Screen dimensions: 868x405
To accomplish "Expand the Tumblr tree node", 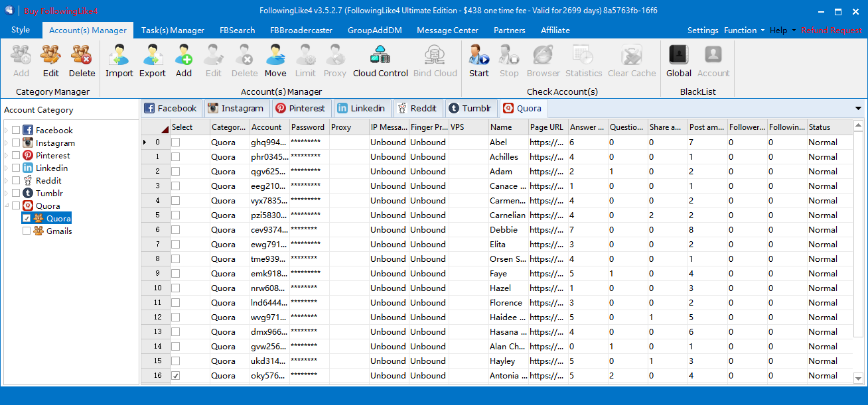I will 7,194.
